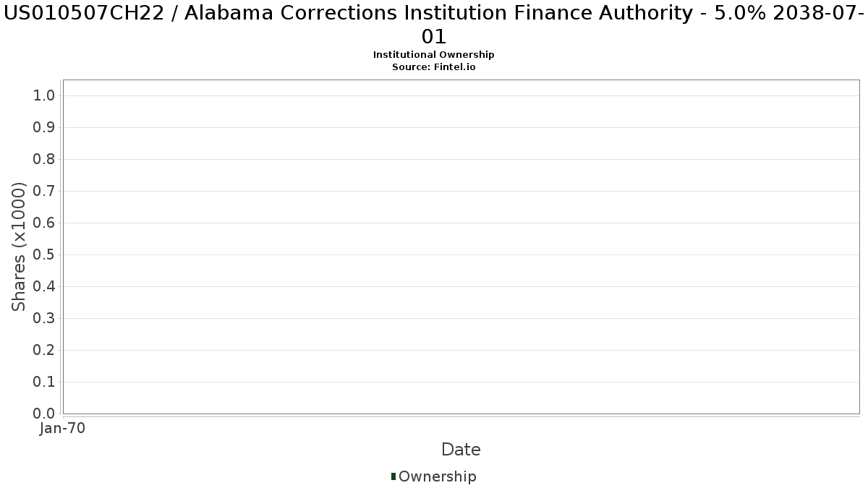
Task: Click the center of the empty plot area
Action: tap(461, 247)
